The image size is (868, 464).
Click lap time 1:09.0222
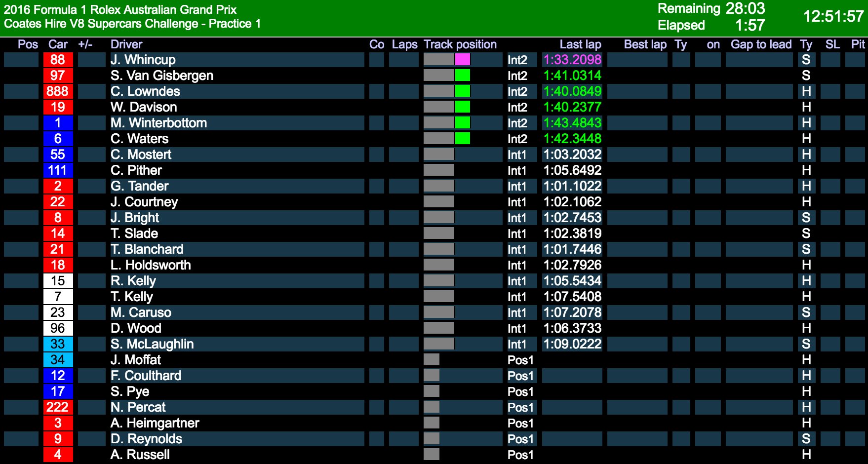click(572, 344)
